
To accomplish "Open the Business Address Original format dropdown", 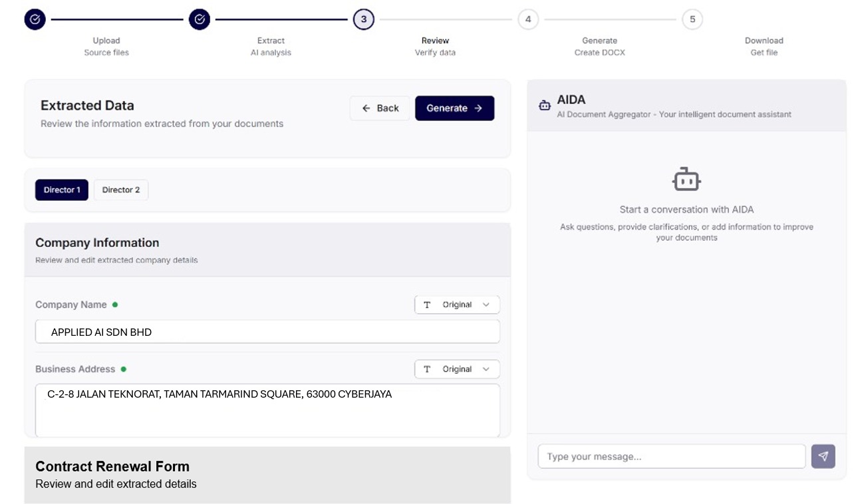I will click(457, 369).
